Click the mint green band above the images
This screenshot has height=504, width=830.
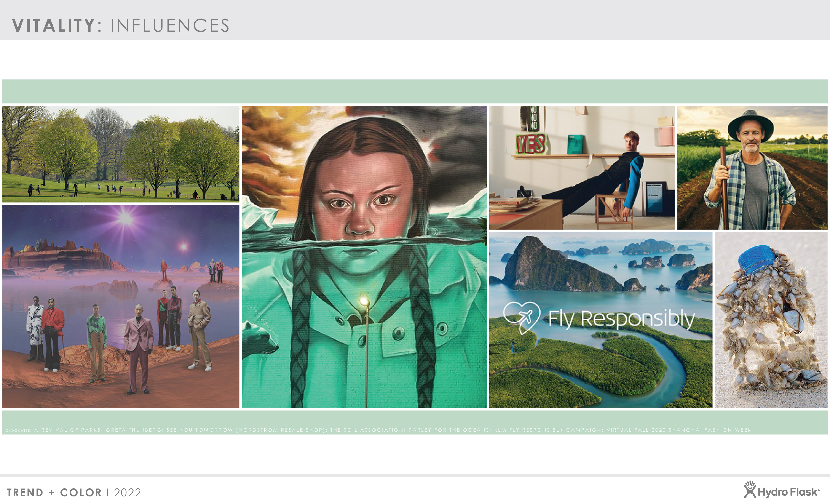tap(415, 91)
